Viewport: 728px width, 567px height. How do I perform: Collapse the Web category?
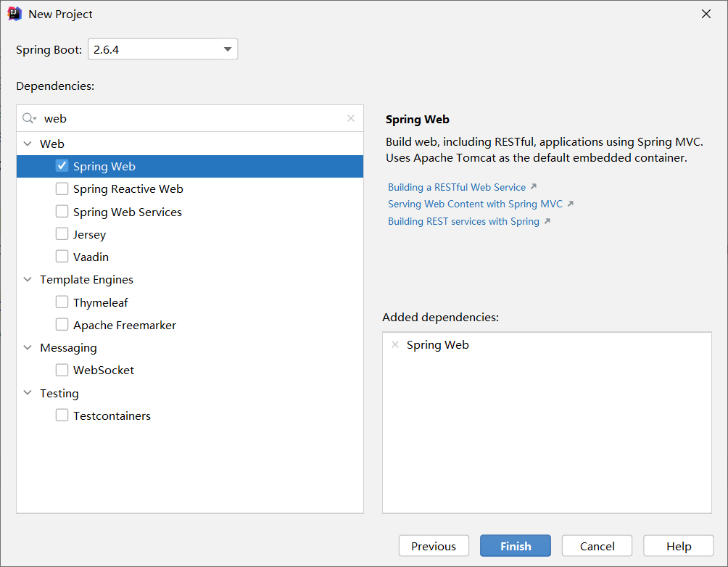[28, 144]
